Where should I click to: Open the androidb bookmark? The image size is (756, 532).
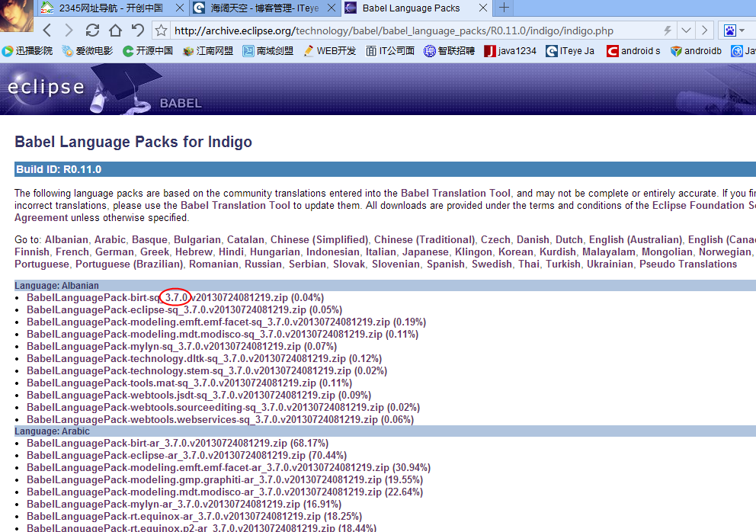coord(697,50)
